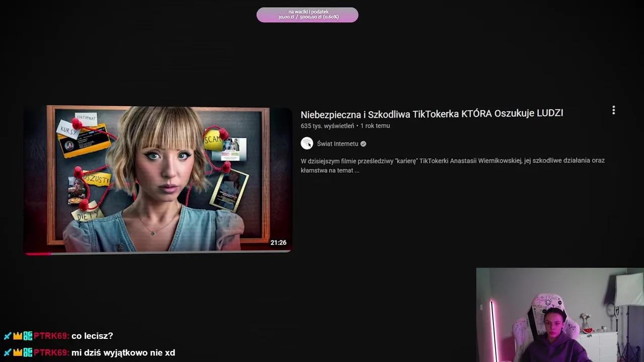Open the three-dot menu for the video
Screen dimensions: 644x362
pyautogui.click(x=613, y=111)
